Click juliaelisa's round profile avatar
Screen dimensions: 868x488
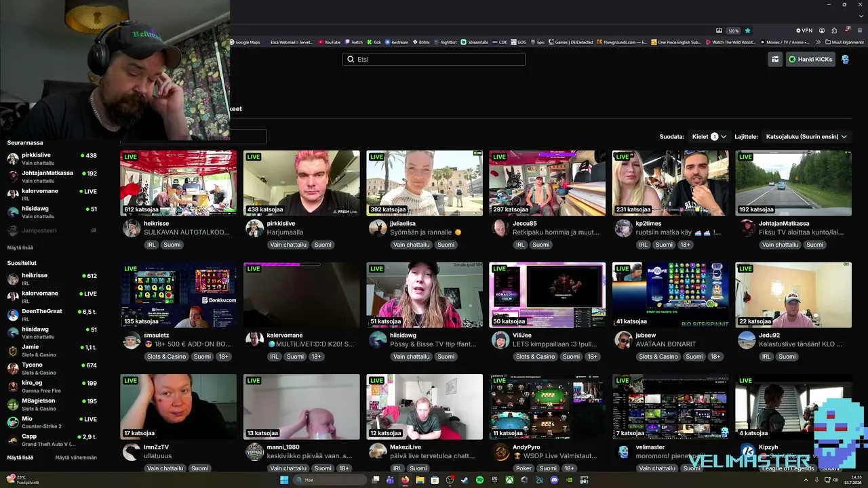pyautogui.click(x=378, y=228)
